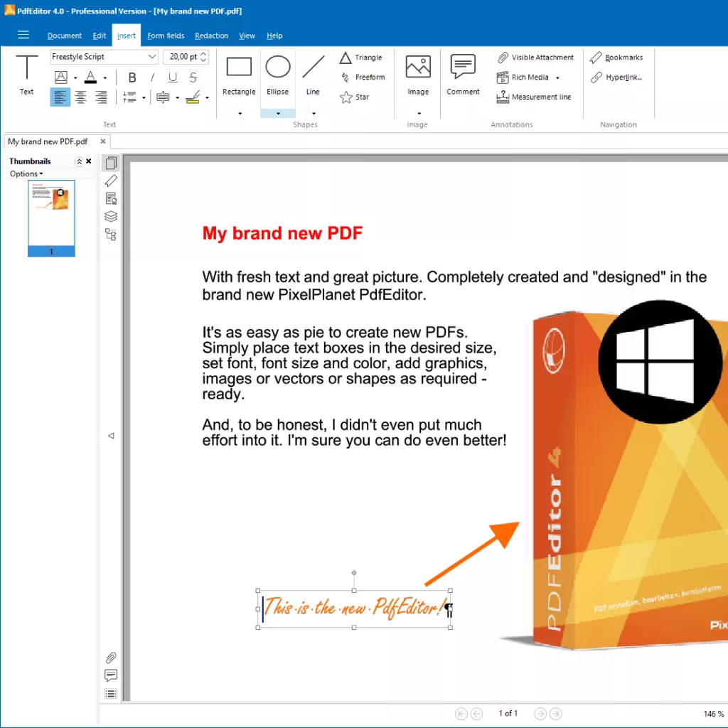Open Thumbnails Options dropdown
This screenshot has width=728, height=728.
(x=26, y=173)
